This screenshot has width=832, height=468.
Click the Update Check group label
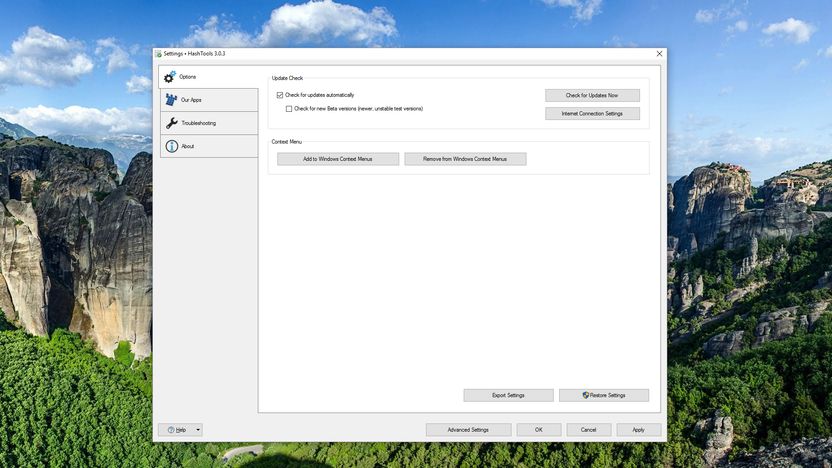click(x=287, y=78)
